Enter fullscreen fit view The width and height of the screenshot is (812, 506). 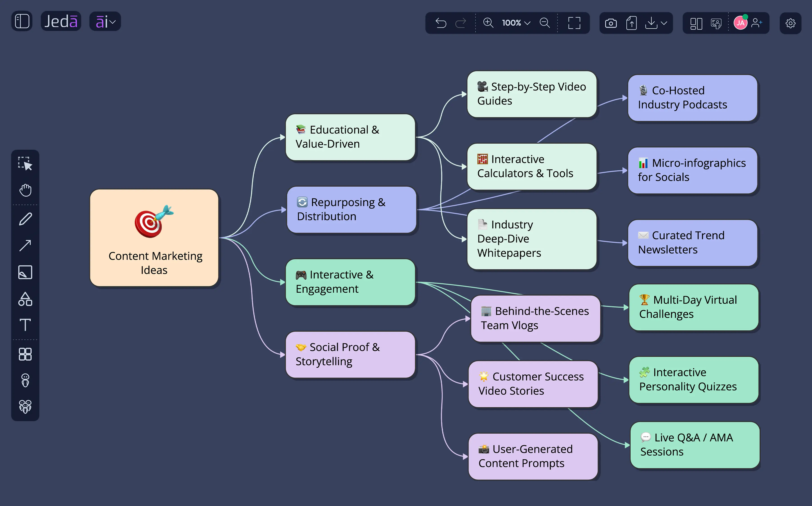[574, 23]
